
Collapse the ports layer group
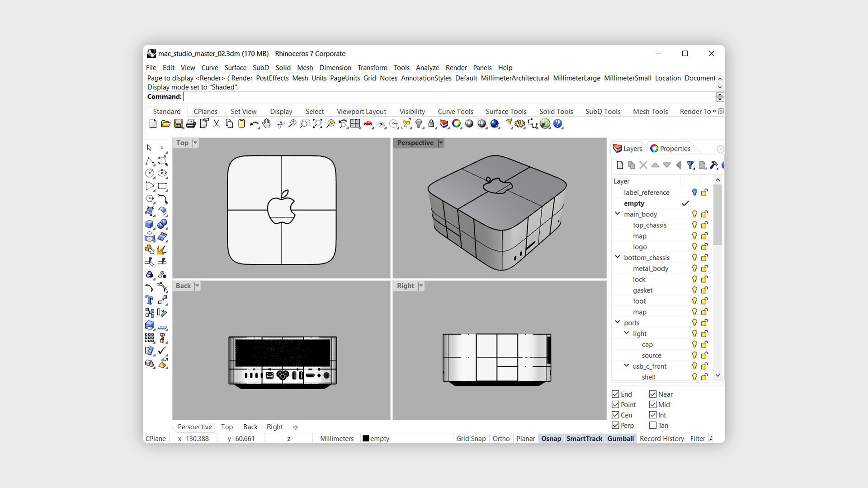pos(618,322)
